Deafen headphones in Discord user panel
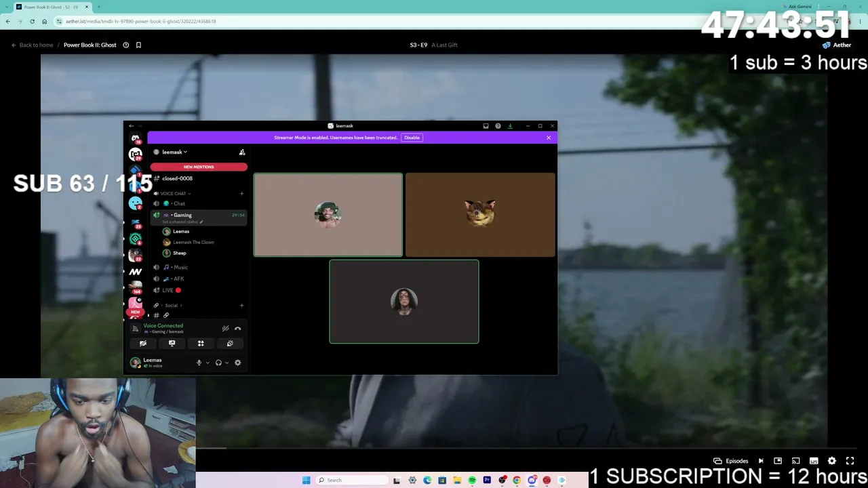The height and width of the screenshot is (488, 868). (x=218, y=363)
